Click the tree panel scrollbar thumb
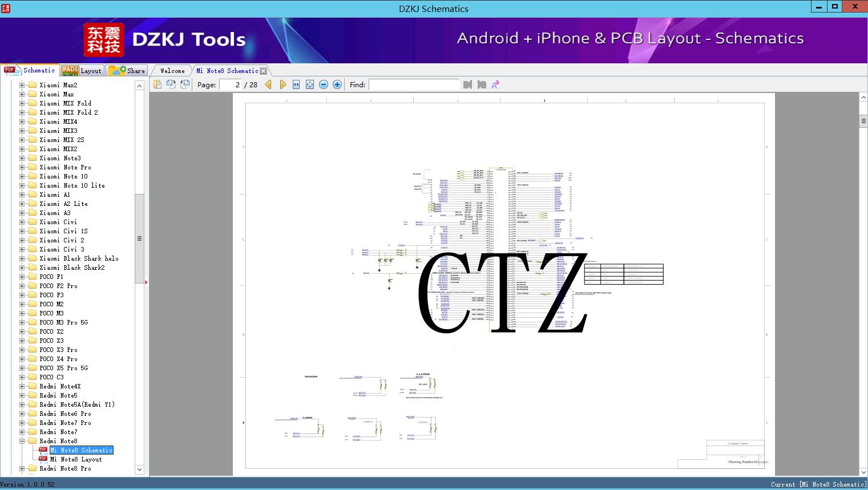 (x=139, y=238)
